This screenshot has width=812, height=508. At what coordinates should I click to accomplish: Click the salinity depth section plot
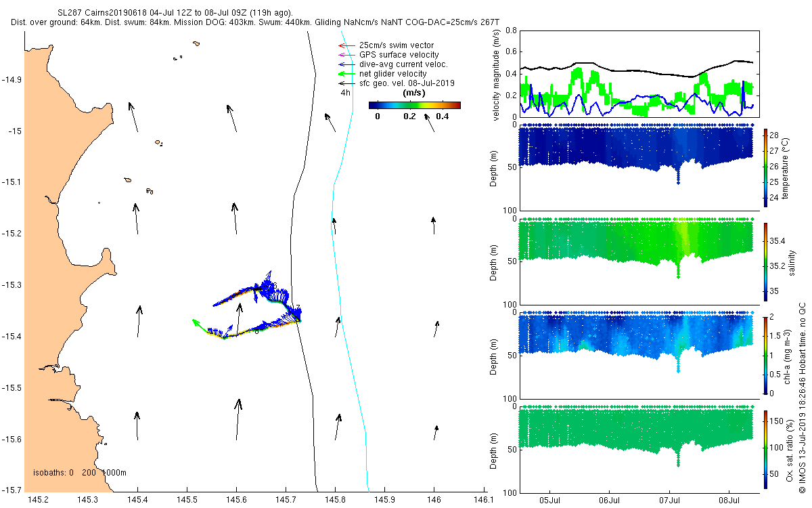coord(639,261)
